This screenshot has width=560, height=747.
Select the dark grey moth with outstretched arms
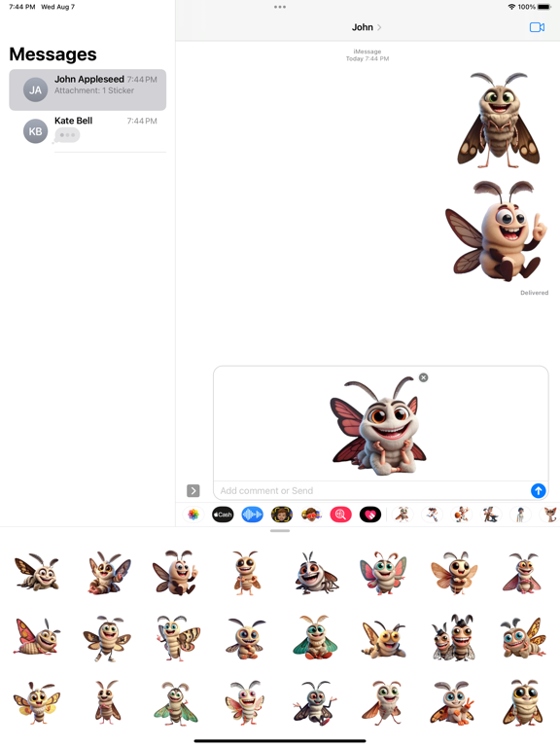click(315, 703)
